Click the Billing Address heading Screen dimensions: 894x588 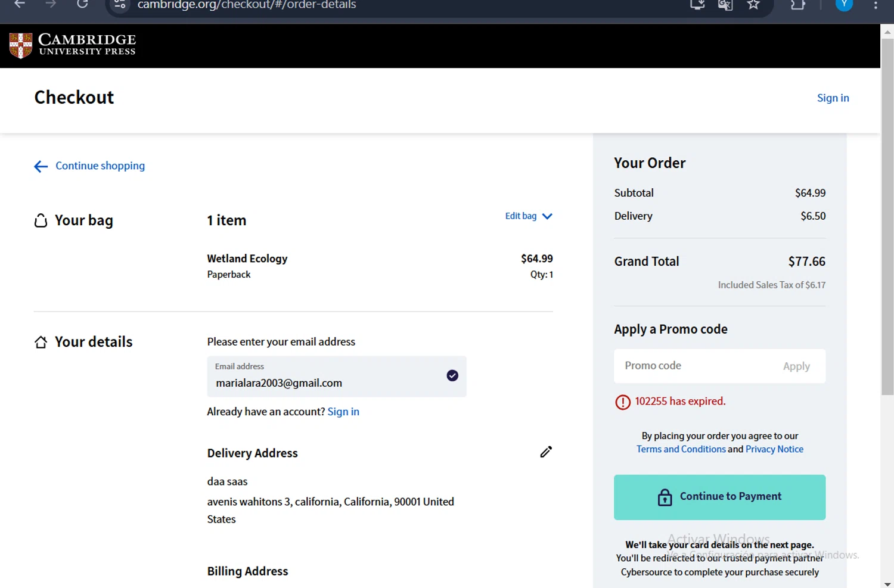pos(247,571)
